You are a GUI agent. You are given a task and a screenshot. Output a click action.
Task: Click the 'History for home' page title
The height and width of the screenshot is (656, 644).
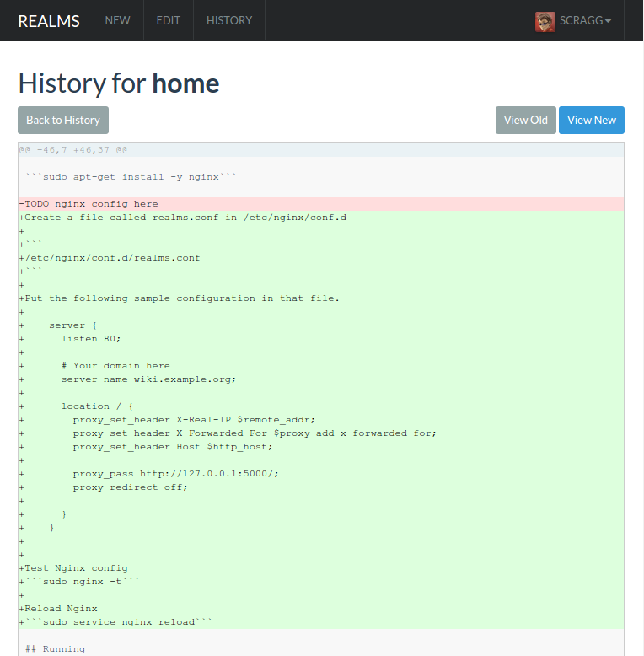(x=119, y=83)
